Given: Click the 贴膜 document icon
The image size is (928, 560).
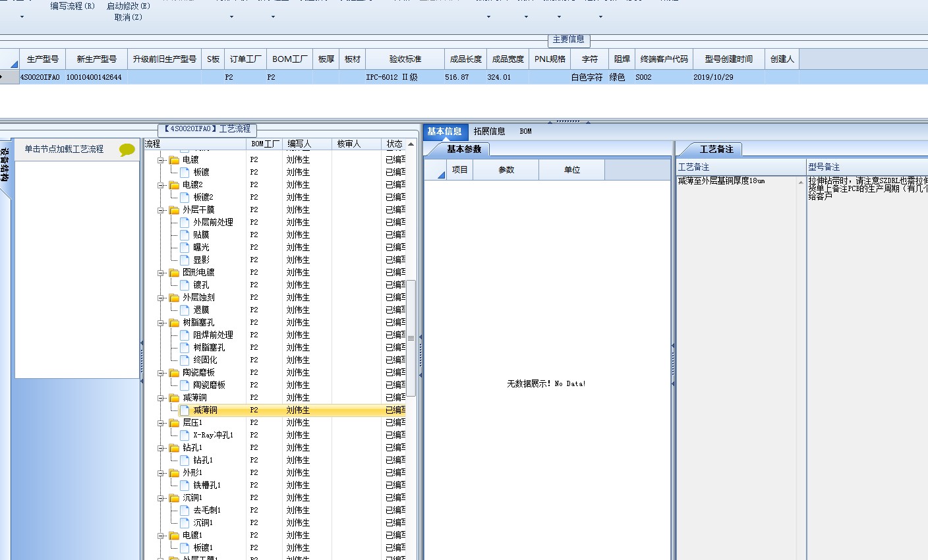Looking at the screenshot, I should coord(185,235).
